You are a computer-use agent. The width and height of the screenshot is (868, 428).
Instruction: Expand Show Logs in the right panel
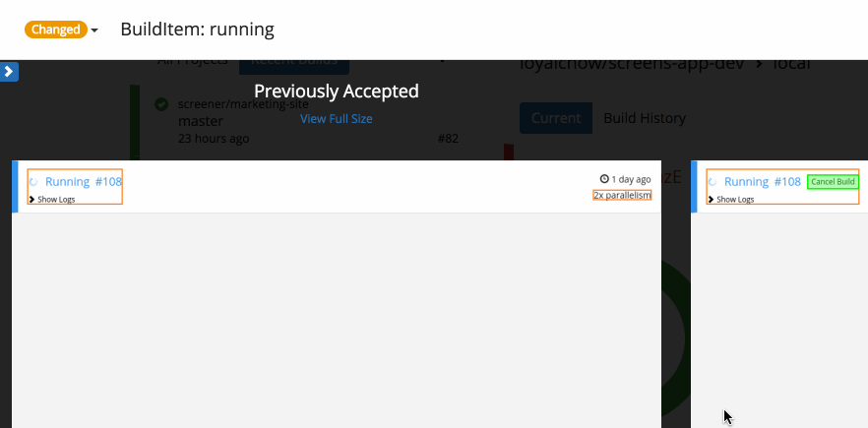tap(731, 199)
